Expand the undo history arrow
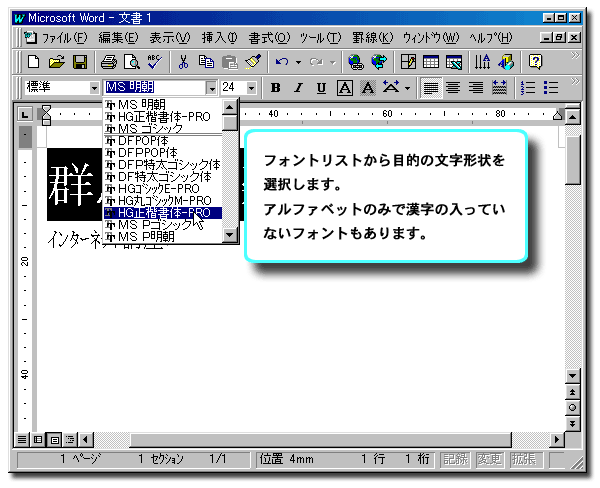Image resolution: width=600 pixels, height=488 pixels. (298, 62)
